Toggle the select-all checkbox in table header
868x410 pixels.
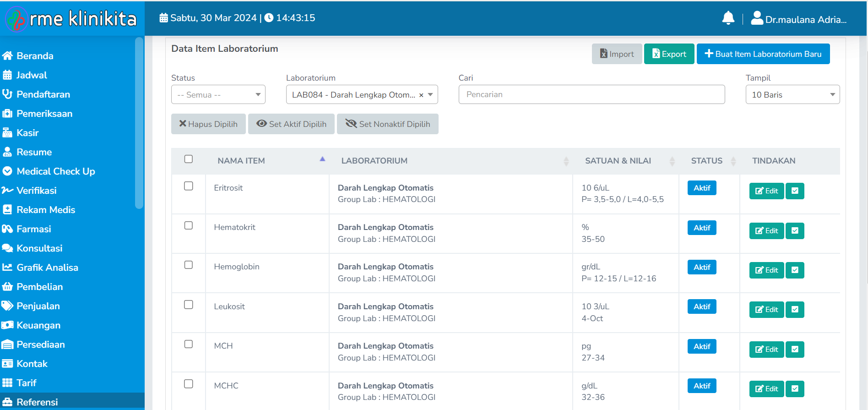click(x=189, y=159)
